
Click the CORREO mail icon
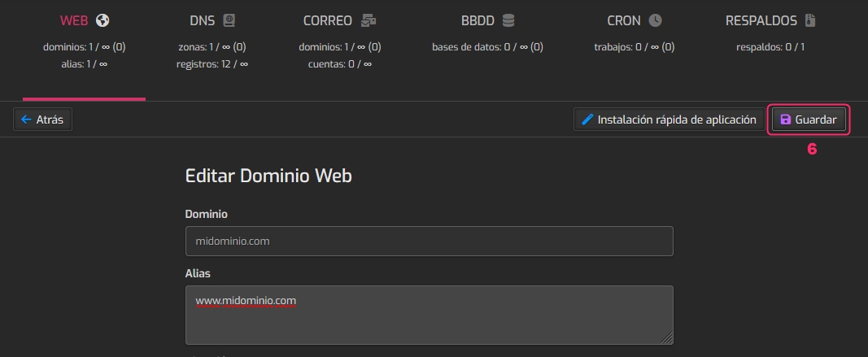click(369, 20)
